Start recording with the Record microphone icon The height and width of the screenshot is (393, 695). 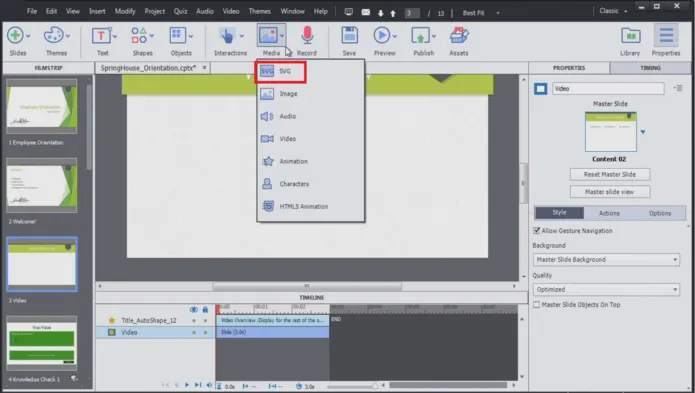[307, 35]
